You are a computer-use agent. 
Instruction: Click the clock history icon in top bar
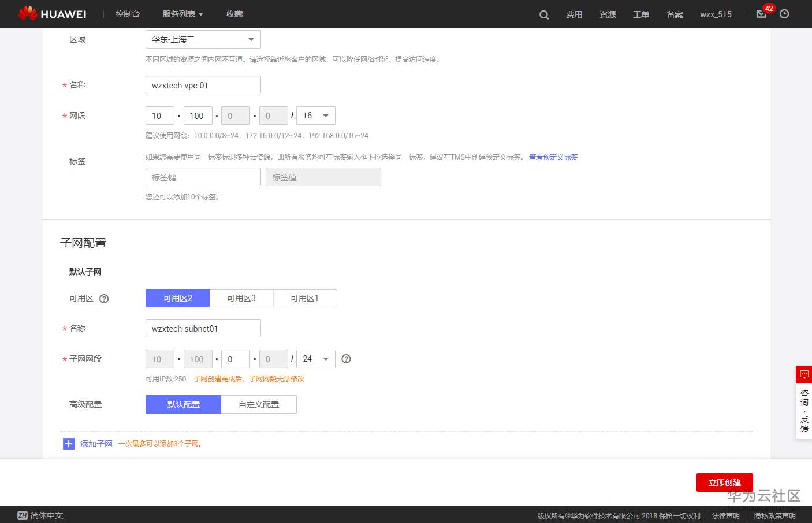[784, 14]
